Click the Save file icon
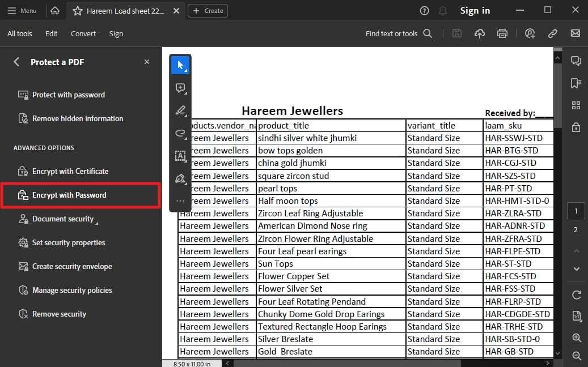Viewport: 588px width, 367px height. [x=457, y=34]
